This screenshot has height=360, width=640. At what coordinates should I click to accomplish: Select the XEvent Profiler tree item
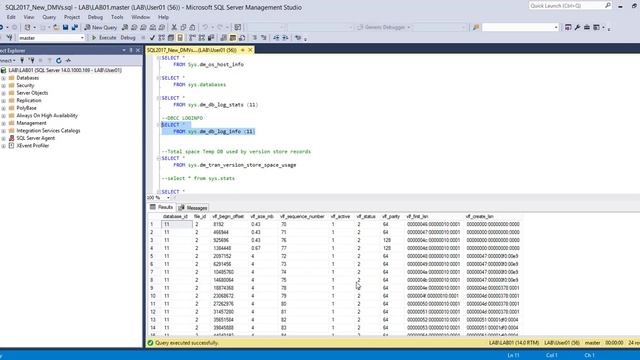(x=33, y=146)
